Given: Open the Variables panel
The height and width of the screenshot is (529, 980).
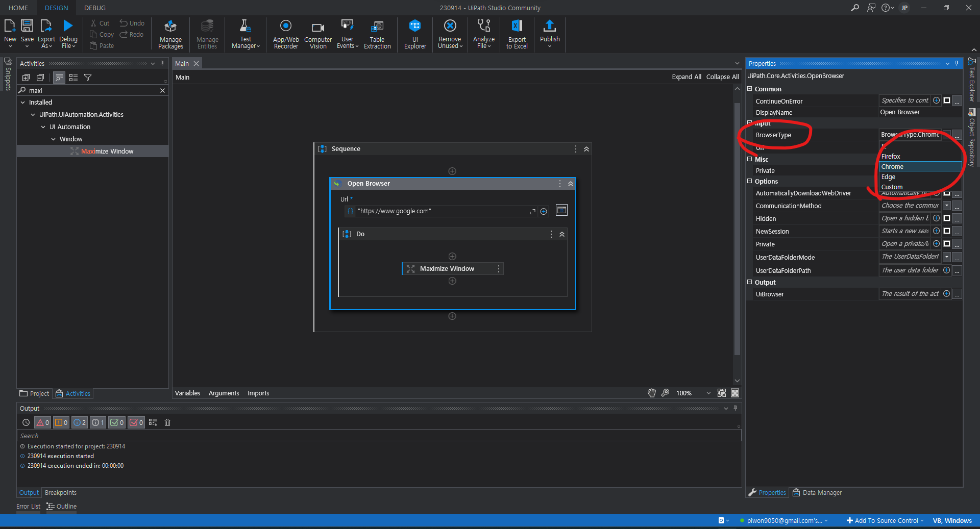Looking at the screenshot, I should [187, 393].
